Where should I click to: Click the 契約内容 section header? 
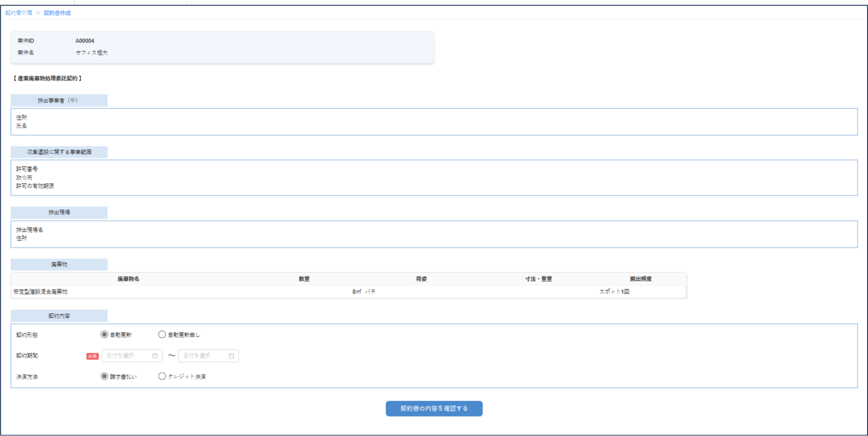pyautogui.click(x=59, y=316)
